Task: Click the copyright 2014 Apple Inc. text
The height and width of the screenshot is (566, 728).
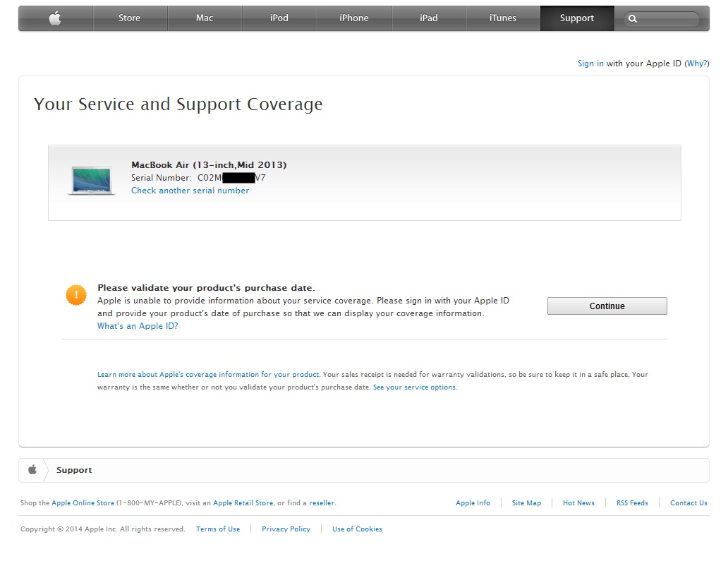Action: click(102, 529)
